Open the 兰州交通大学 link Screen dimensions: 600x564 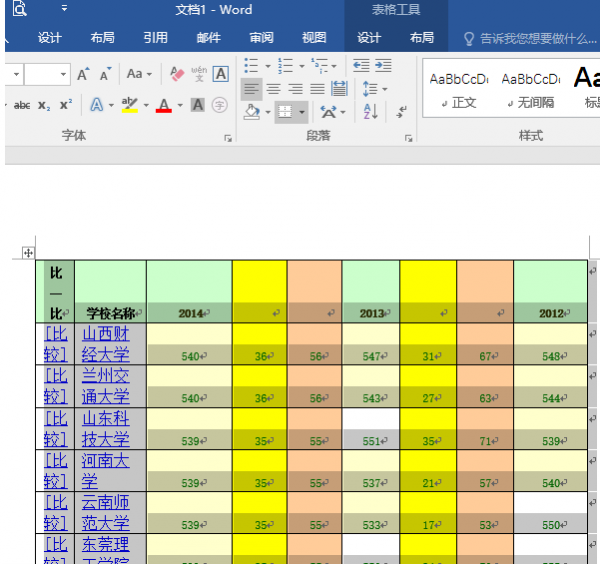coord(106,386)
